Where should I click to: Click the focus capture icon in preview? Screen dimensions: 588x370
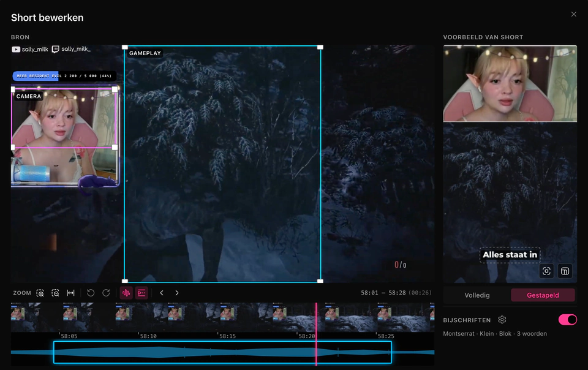tap(547, 271)
